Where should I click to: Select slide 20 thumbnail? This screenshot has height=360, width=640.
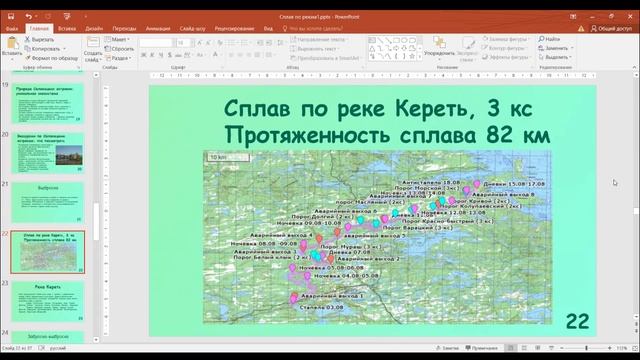pos(48,153)
